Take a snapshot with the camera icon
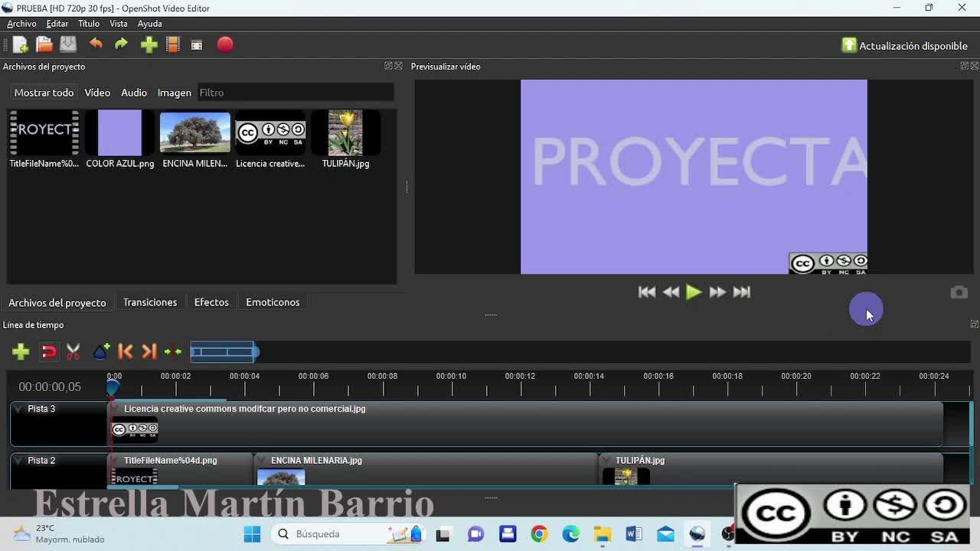Image resolution: width=980 pixels, height=551 pixels. click(959, 292)
